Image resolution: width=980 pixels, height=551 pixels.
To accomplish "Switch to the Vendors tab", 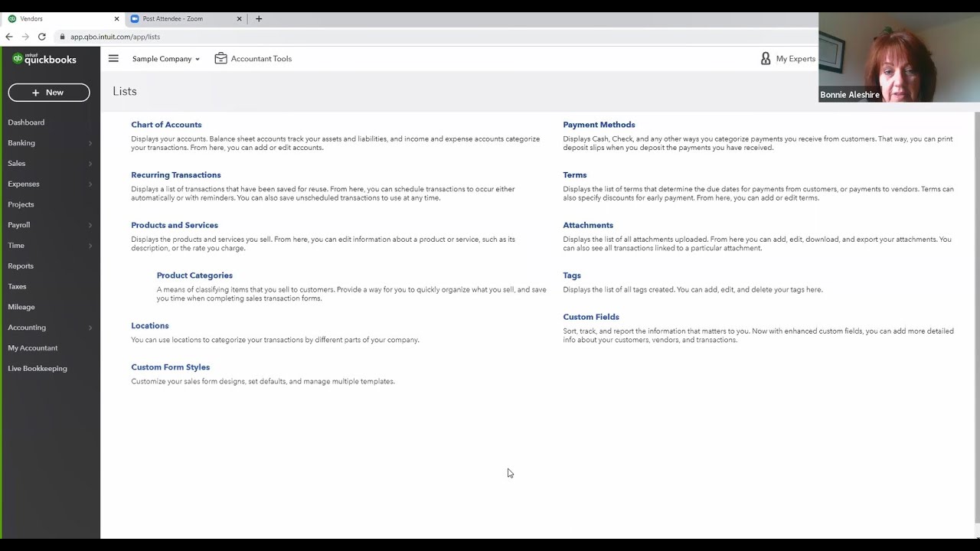I will [63, 18].
